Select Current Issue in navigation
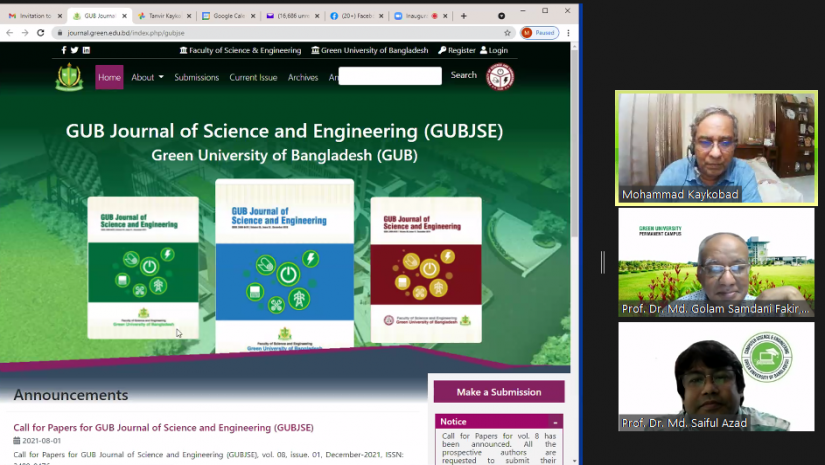The height and width of the screenshot is (465, 825). [253, 77]
